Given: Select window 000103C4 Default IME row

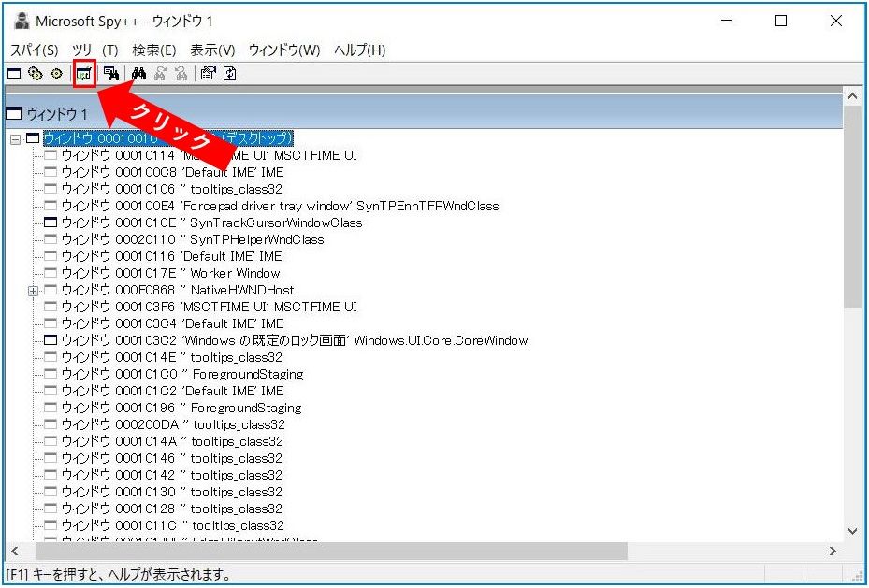Looking at the screenshot, I should pos(172,323).
